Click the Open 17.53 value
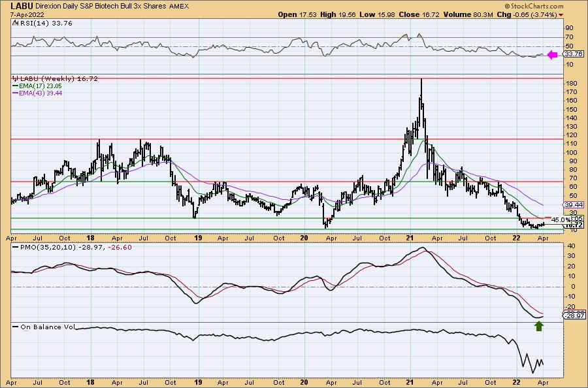The image size is (588, 388). point(297,14)
